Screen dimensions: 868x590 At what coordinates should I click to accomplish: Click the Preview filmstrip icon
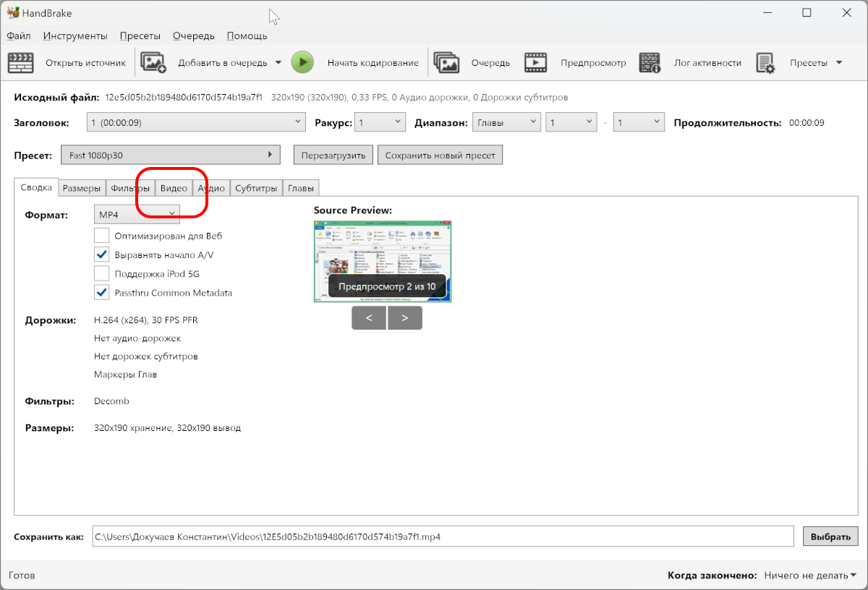click(x=536, y=63)
